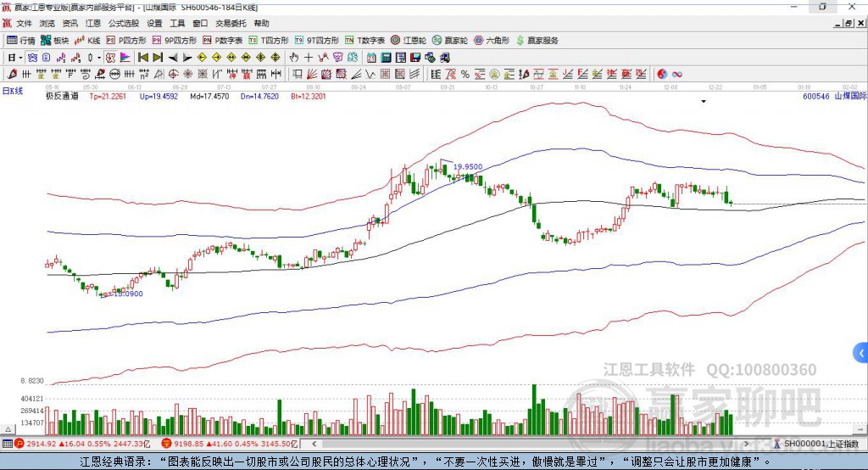Click the red-blue yin-yang icon

click(661, 74)
